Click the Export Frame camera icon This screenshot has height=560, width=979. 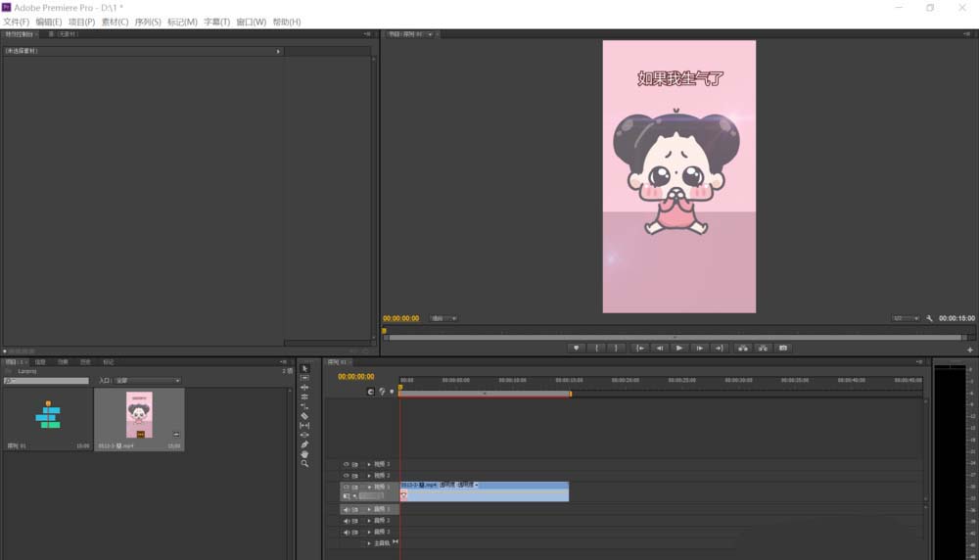[x=782, y=348]
